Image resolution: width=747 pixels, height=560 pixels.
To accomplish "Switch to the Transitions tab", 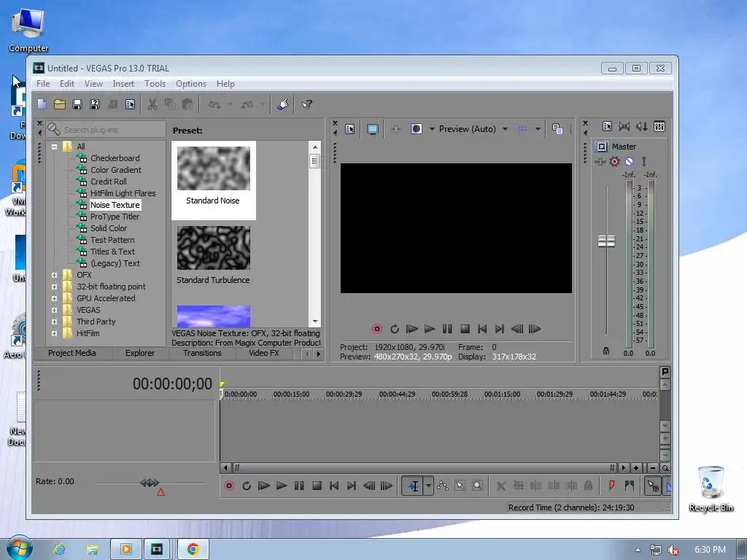I will (202, 353).
